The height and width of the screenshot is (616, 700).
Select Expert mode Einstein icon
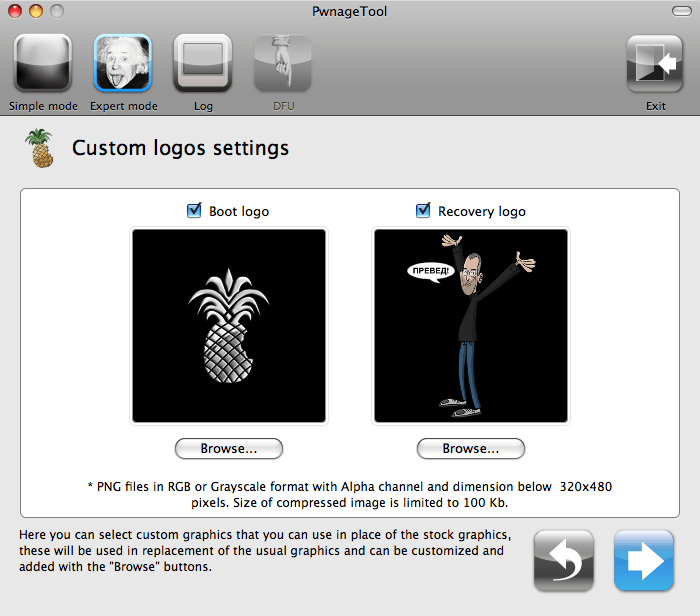coord(123,63)
